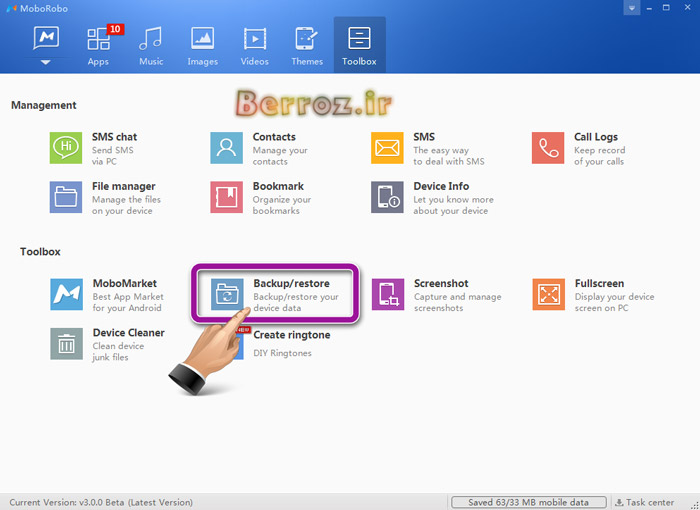Open the Task center
Image resolution: width=700 pixels, height=510 pixels.
645,502
